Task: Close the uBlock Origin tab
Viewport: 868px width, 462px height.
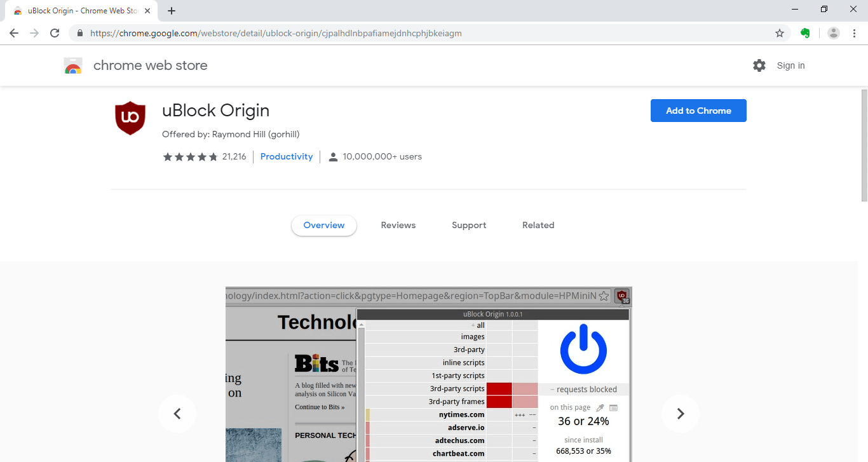Action: coord(147,11)
